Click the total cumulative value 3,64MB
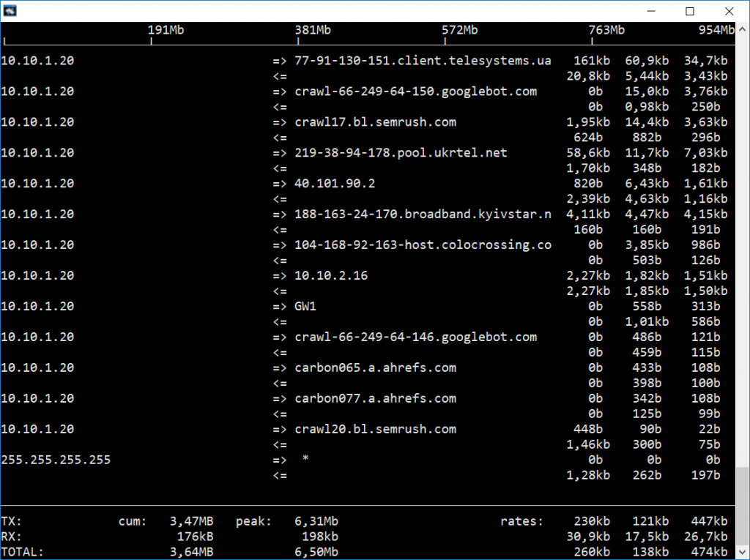 (x=191, y=552)
